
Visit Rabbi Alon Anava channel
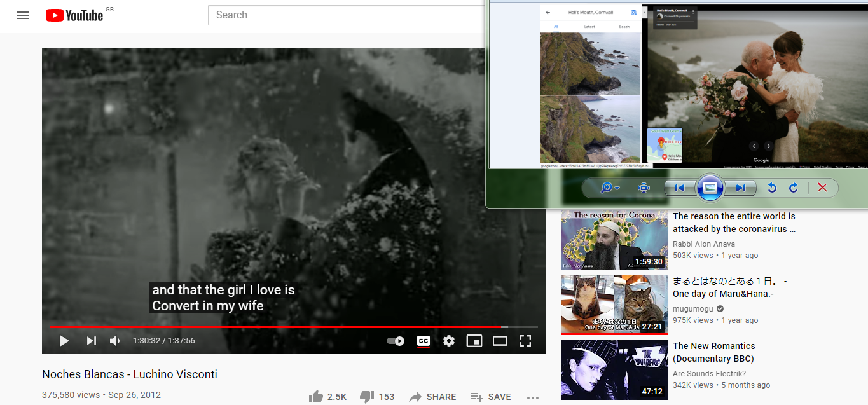tap(704, 244)
